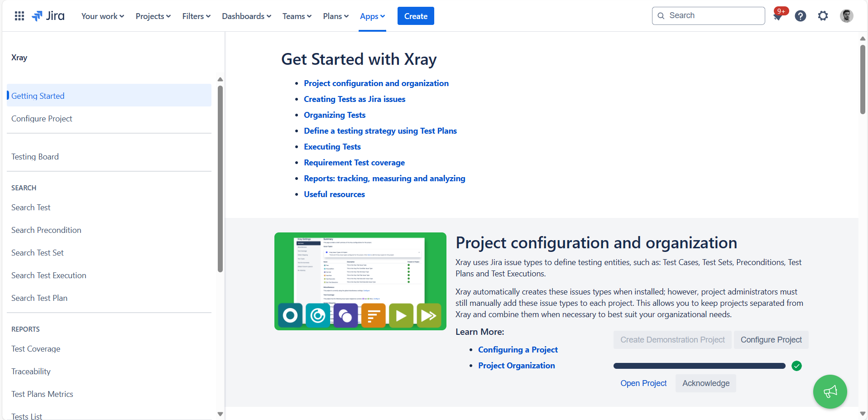Open Search Precondition in the sidebar
868x420 pixels.
pyautogui.click(x=109, y=230)
